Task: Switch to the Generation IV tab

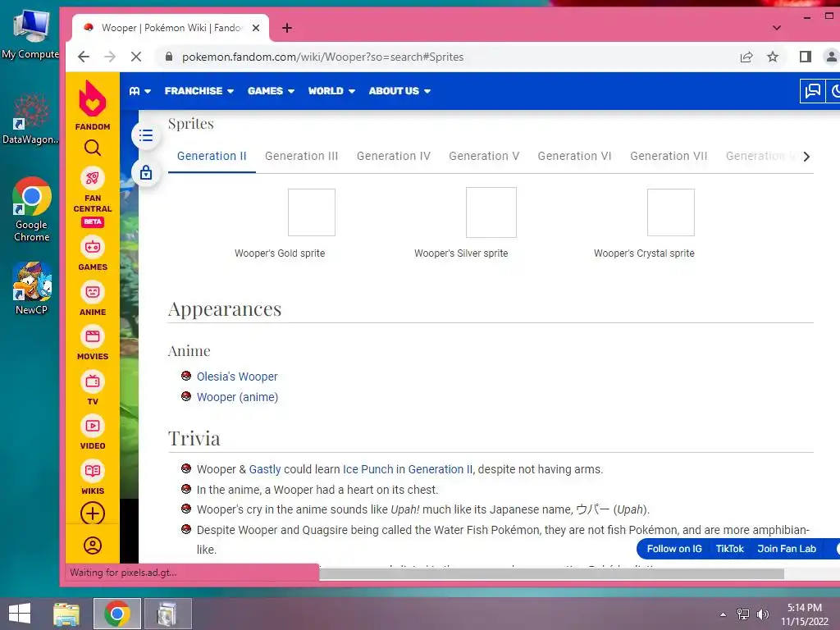Action: tap(394, 157)
